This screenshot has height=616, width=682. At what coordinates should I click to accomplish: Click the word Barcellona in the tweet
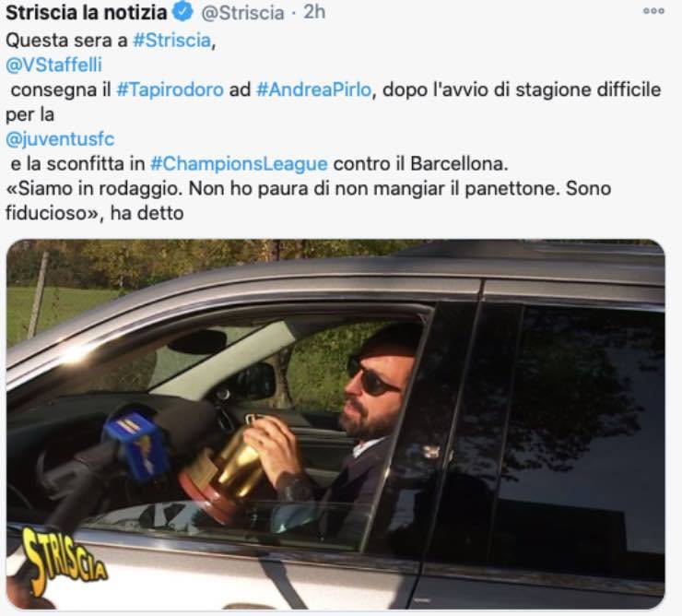tap(459, 164)
